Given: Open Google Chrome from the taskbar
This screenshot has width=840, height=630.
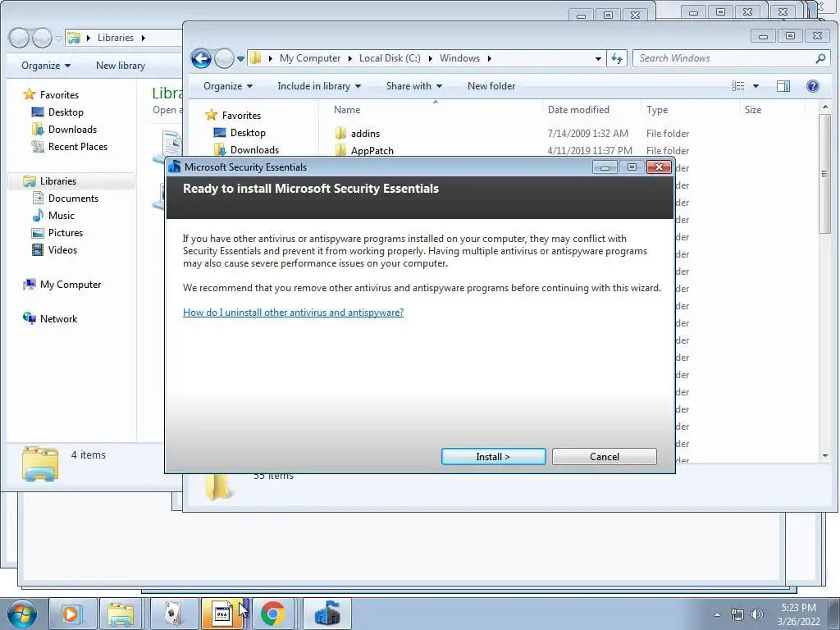Looking at the screenshot, I should (x=272, y=614).
